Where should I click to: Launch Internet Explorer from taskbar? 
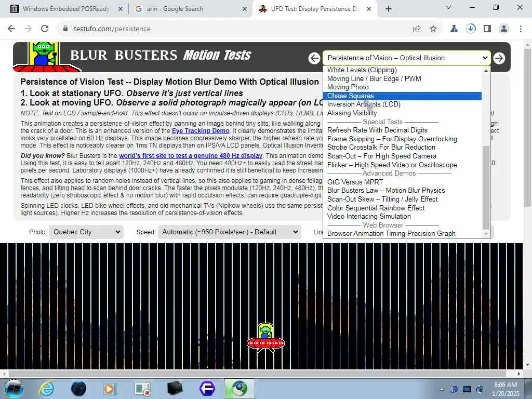46,389
